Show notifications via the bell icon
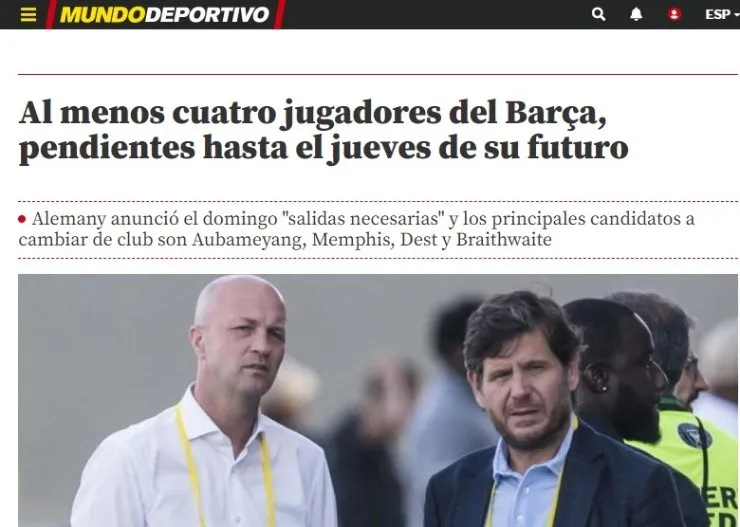Screen dimensions: 740x527 pos(636,14)
